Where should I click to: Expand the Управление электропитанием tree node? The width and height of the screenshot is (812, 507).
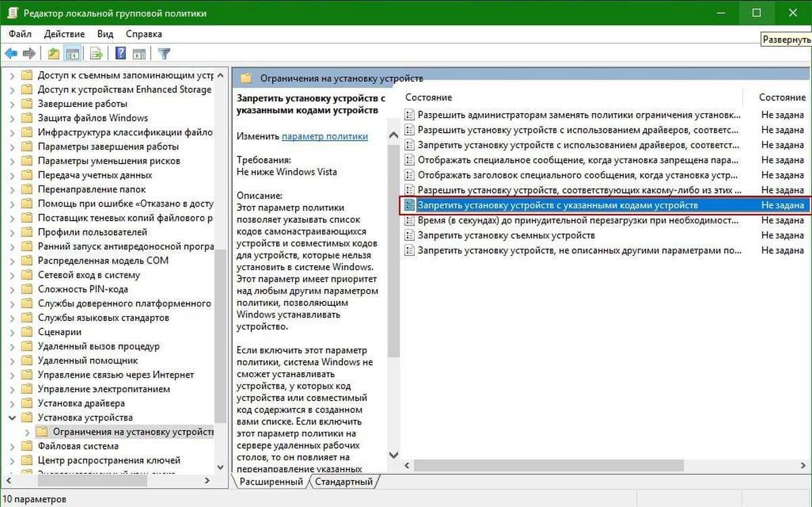click(x=12, y=389)
